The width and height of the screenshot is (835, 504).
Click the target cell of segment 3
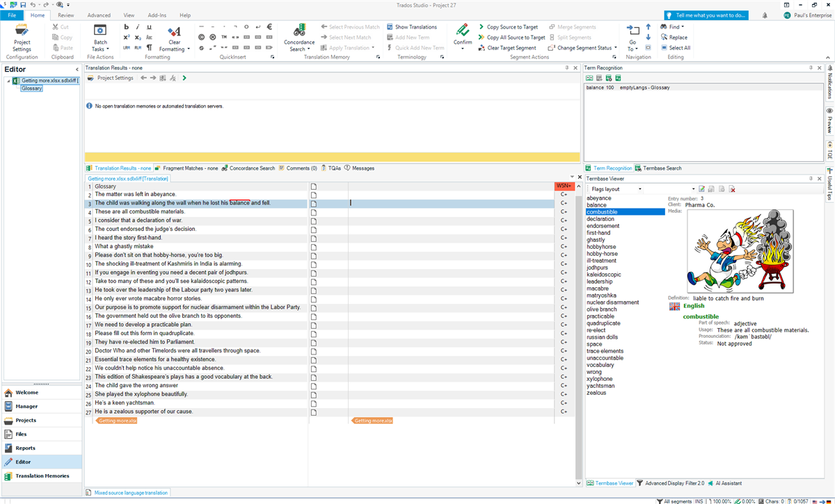[451, 203]
